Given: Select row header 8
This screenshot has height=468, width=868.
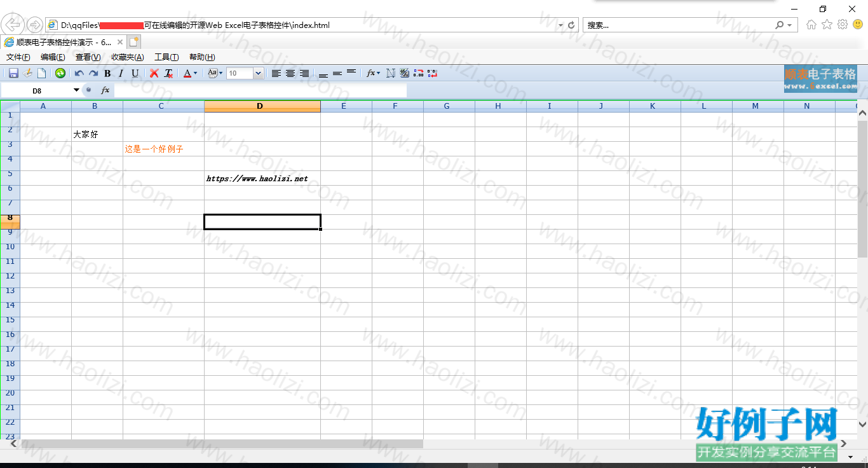Looking at the screenshot, I should tap(10, 222).
